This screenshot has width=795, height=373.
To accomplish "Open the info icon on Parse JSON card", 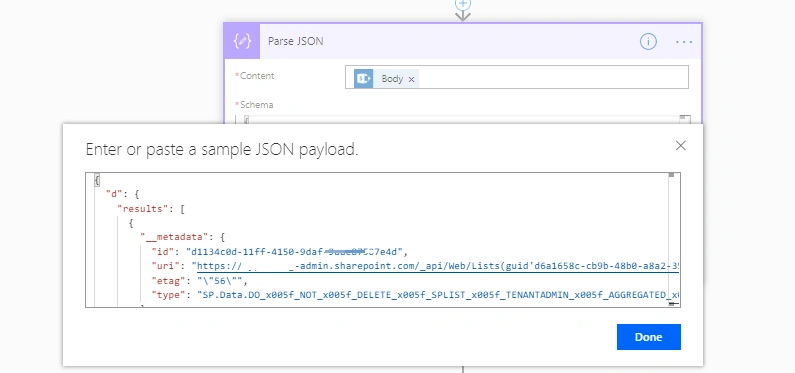I will tap(648, 42).
